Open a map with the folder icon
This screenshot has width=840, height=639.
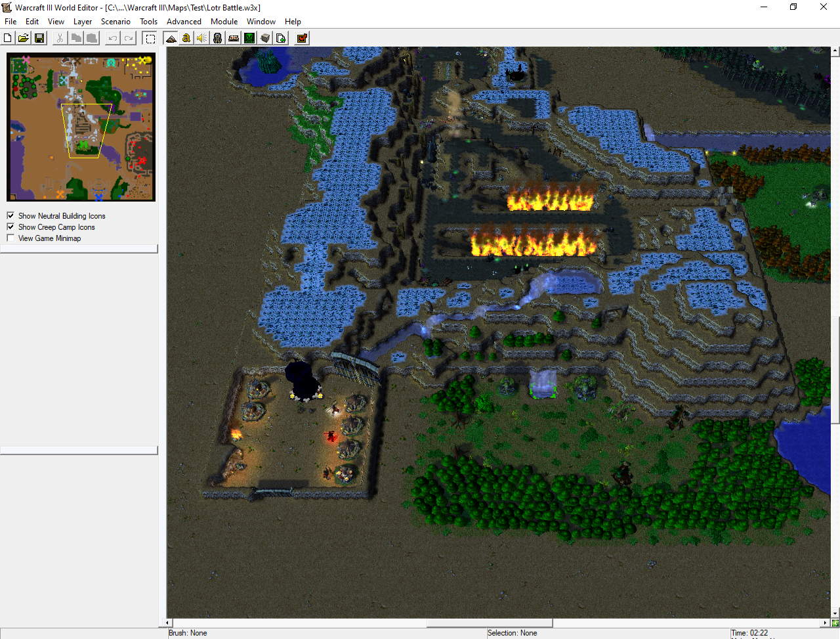[x=24, y=38]
